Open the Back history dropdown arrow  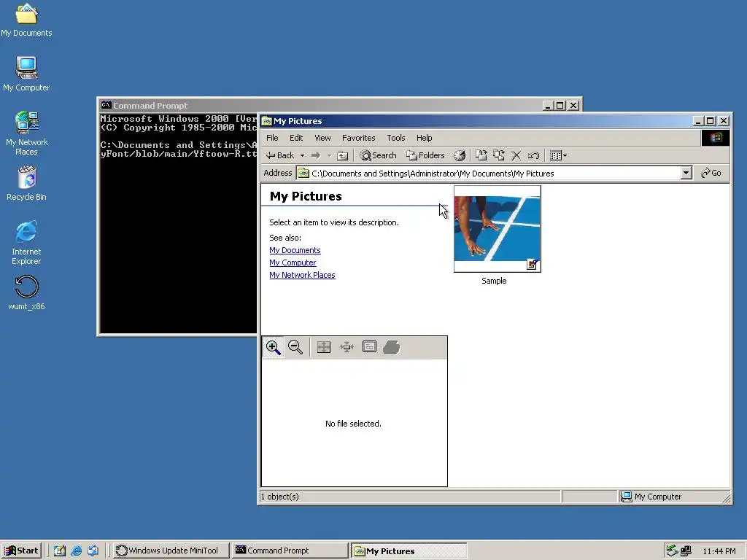[302, 156]
